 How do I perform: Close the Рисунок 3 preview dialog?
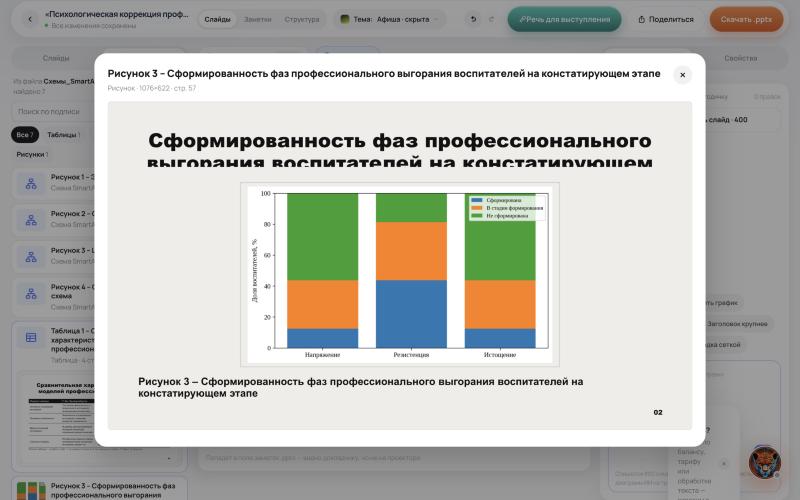(x=682, y=75)
